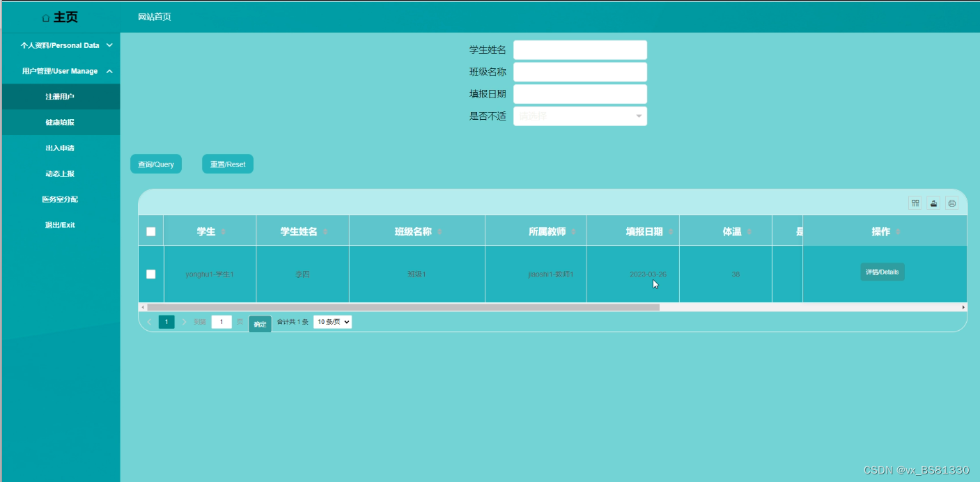Click the export icon in table toolbar

click(933, 203)
